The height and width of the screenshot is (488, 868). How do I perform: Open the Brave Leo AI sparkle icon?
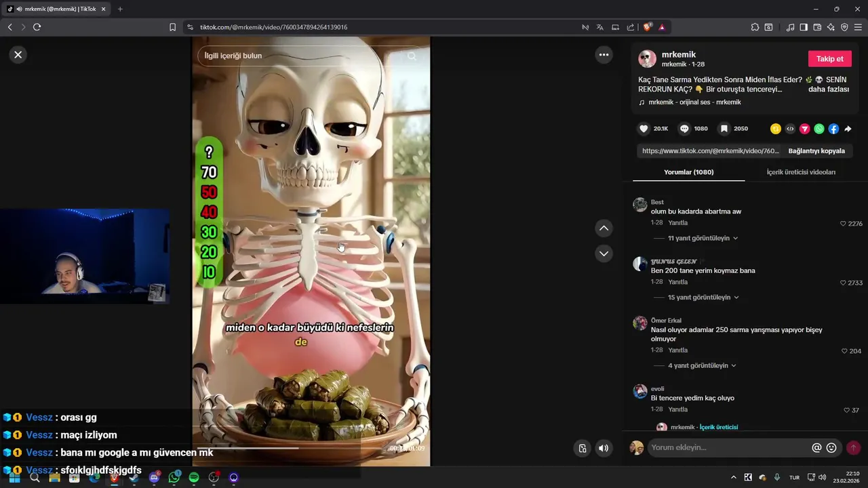(x=831, y=27)
